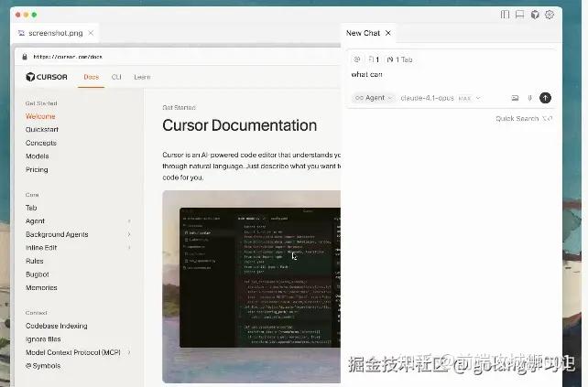Image resolution: width=588 pixels, height=387 pixels.
Task: Open the Learn tab on the docs page
Action: click(x=142, y=77)
